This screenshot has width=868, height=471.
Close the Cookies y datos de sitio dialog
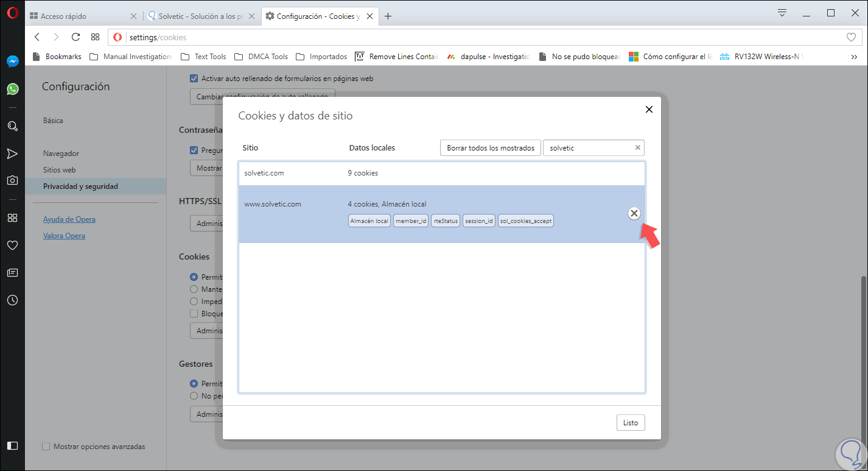(x=649, y=110)
